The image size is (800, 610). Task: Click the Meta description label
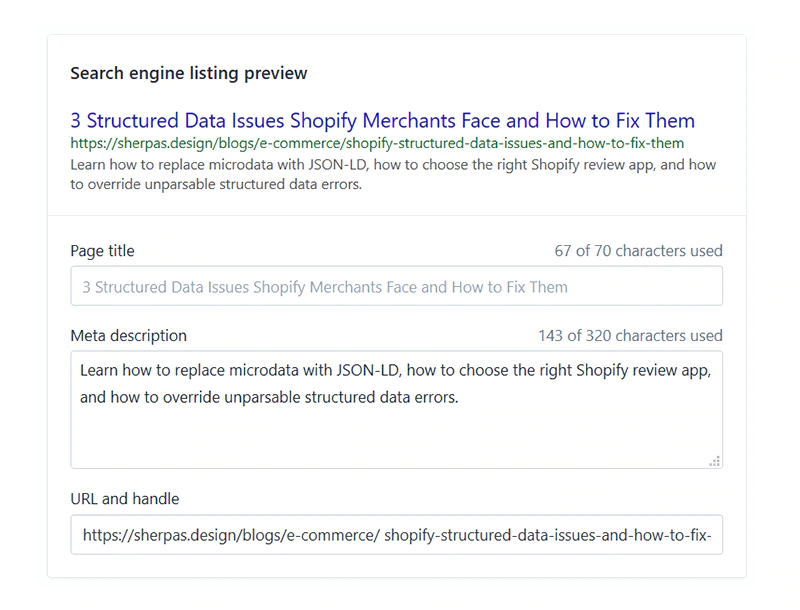pyautogui.click(x=128, y=336)
